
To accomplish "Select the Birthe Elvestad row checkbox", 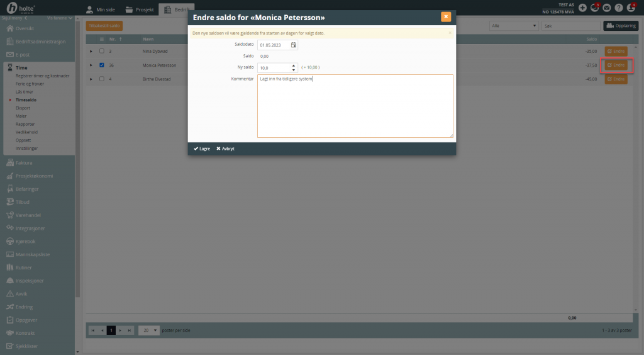I will (102, 79).
